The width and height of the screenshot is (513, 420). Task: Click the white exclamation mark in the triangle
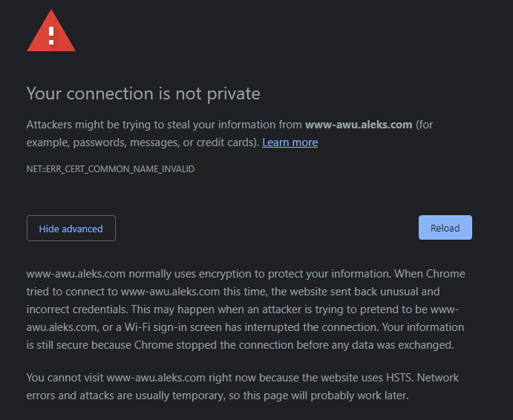(x=51, y=34)
